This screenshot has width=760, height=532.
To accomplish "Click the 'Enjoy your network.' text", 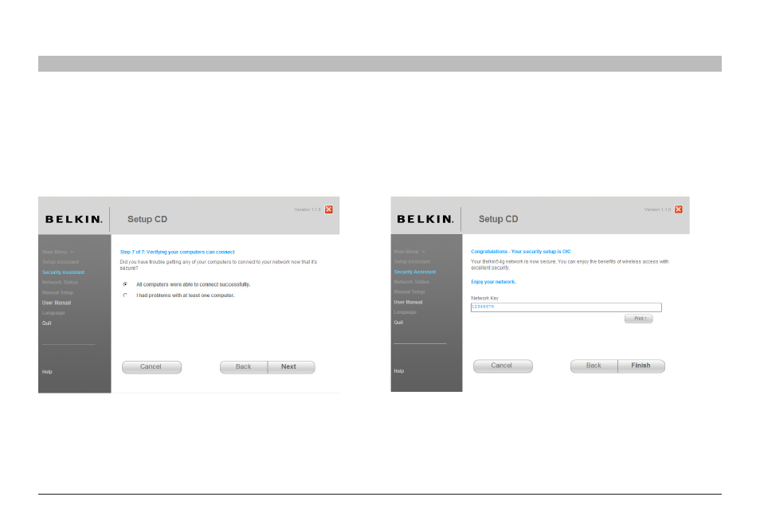I will tap(493, 282).
